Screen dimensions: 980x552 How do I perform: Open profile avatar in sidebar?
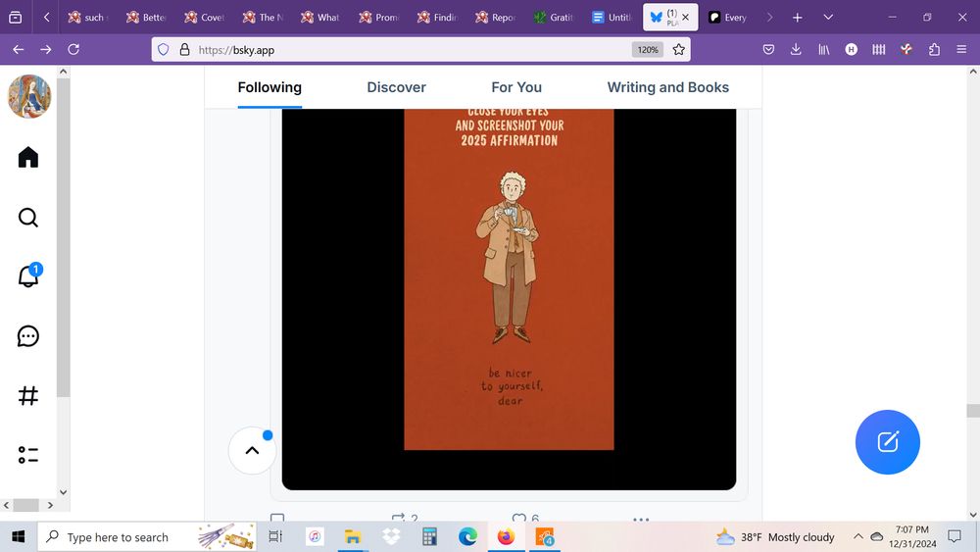[29, 96]
